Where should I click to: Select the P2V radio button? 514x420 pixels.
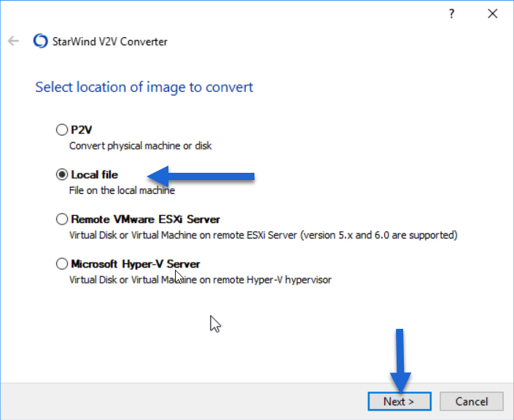point(62,130)
